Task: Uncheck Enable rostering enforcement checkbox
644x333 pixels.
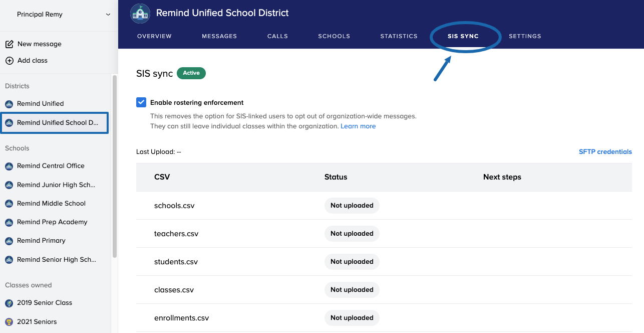Action: 141,102
